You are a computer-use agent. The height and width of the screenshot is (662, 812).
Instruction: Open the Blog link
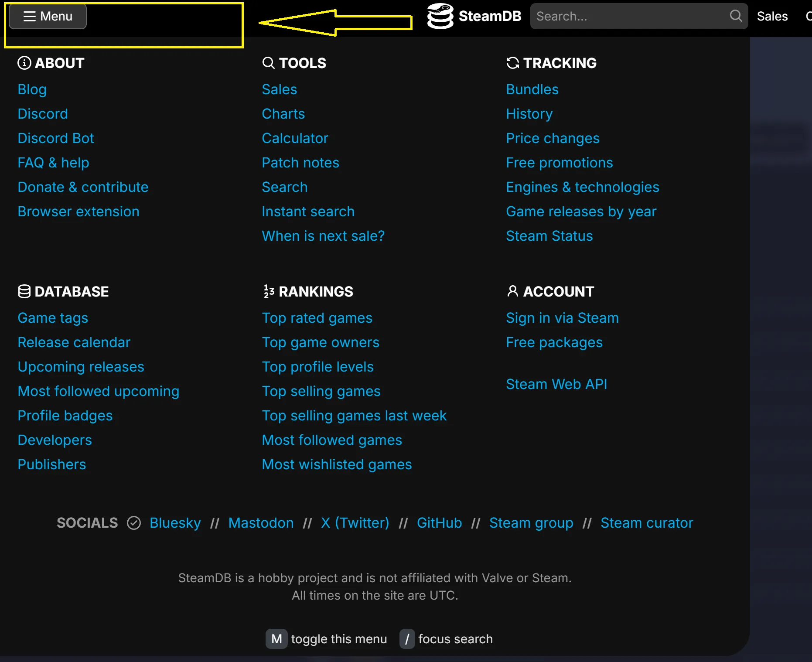32,89
